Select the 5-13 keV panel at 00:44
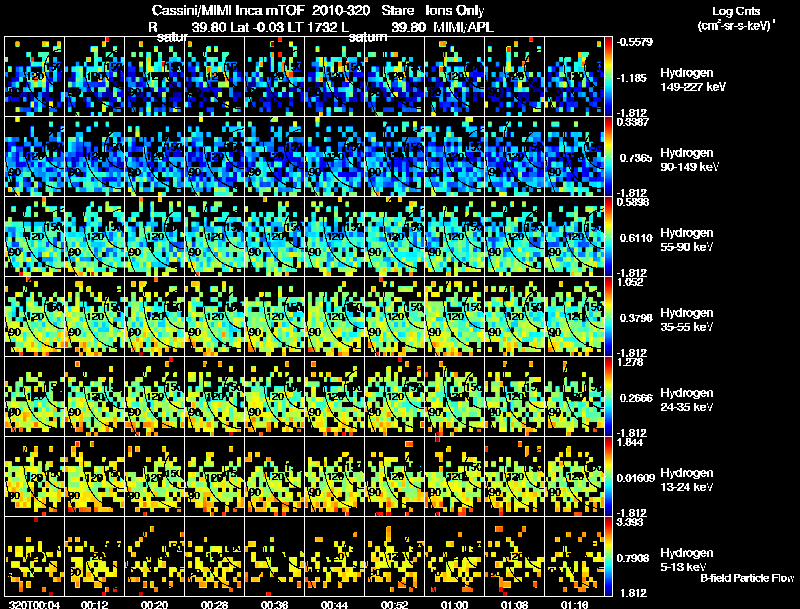This screenshot has height=609, width=800. click(x=334, y=556)
